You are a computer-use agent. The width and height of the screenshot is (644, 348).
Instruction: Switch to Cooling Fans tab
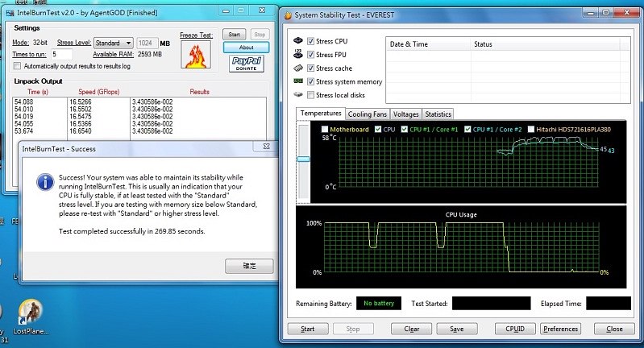coord(368,114)
